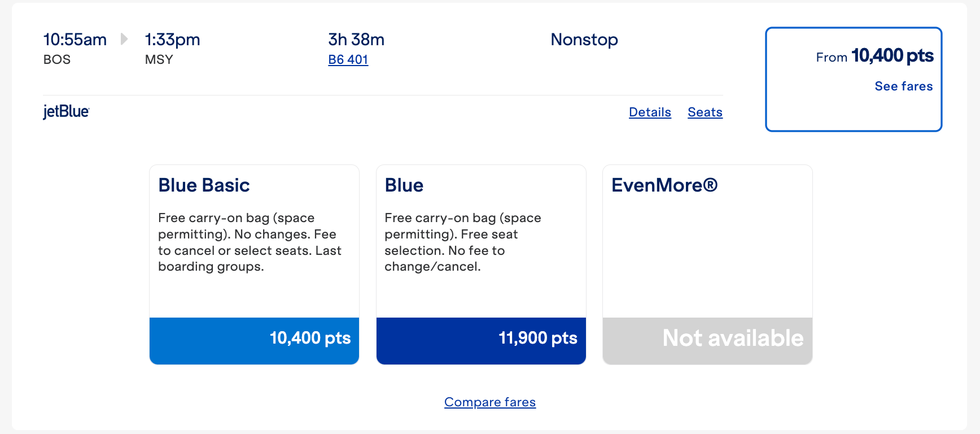Click the unavailable EvenMore fare card

coord(707,338)
